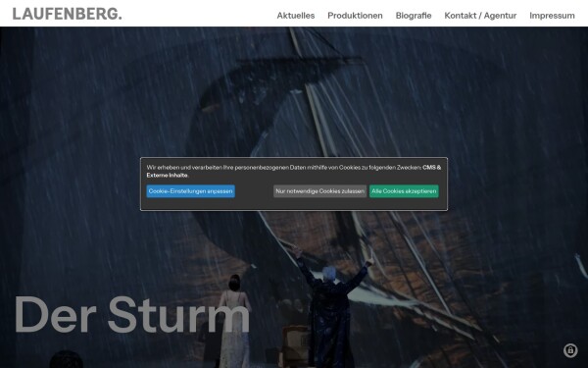Open the privacy shield lock icon
This screenshot has width=588, height=368.
[570, 350]
